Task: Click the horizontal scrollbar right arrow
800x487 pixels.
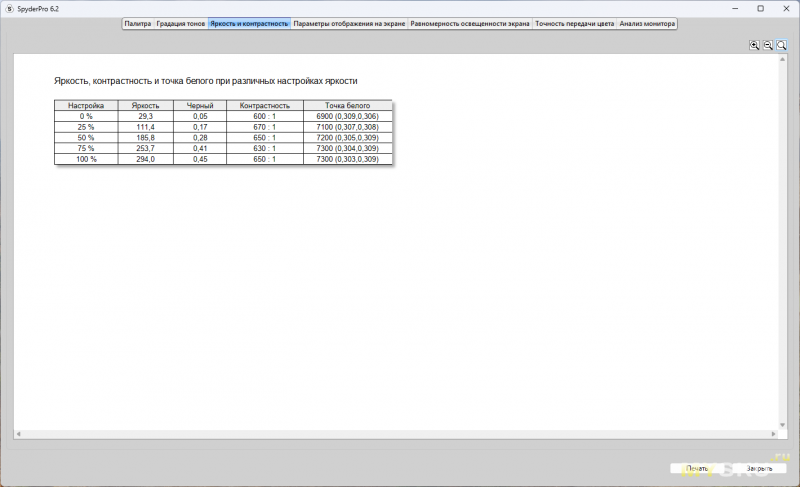Action: pos(771,435)
